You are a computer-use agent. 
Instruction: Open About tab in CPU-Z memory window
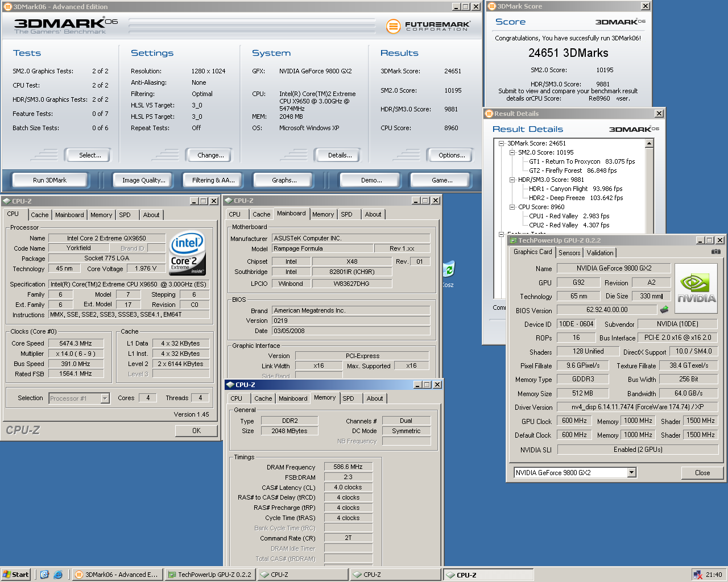[375, 398]
